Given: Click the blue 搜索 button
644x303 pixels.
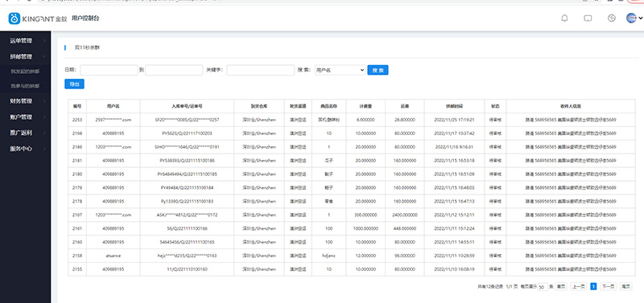Looking at the screenshot, I should click(378, 70).
